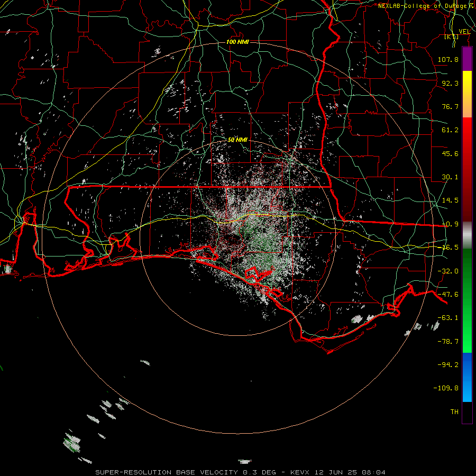Viewport: 476px width, 476px height.
Task: Click the TH legend label
Action: [x=454, y=412]
